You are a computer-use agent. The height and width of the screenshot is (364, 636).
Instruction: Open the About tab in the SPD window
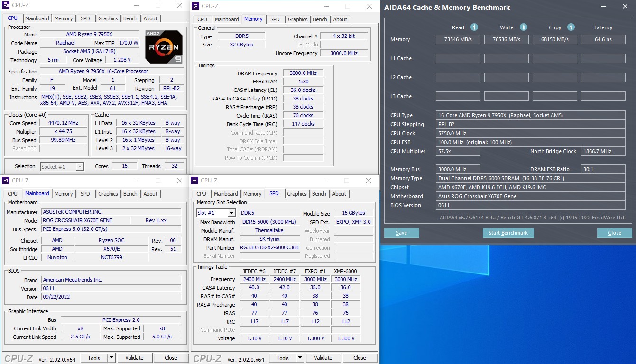339,194
